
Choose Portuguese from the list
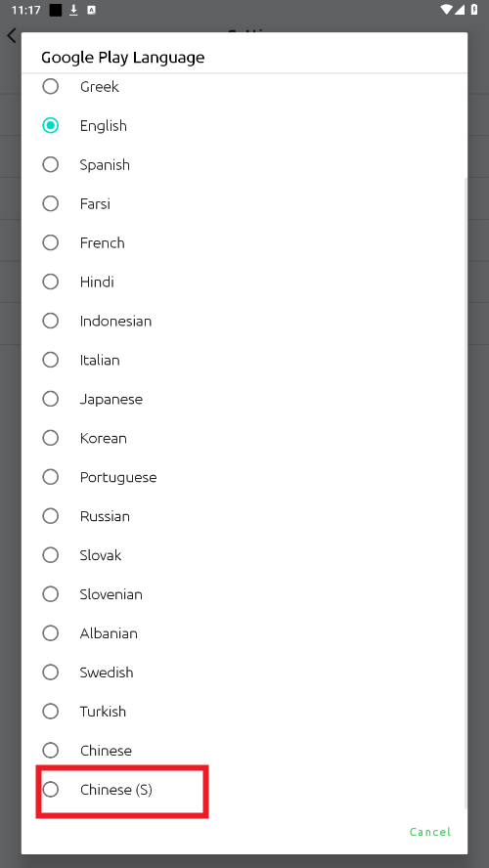51,477
